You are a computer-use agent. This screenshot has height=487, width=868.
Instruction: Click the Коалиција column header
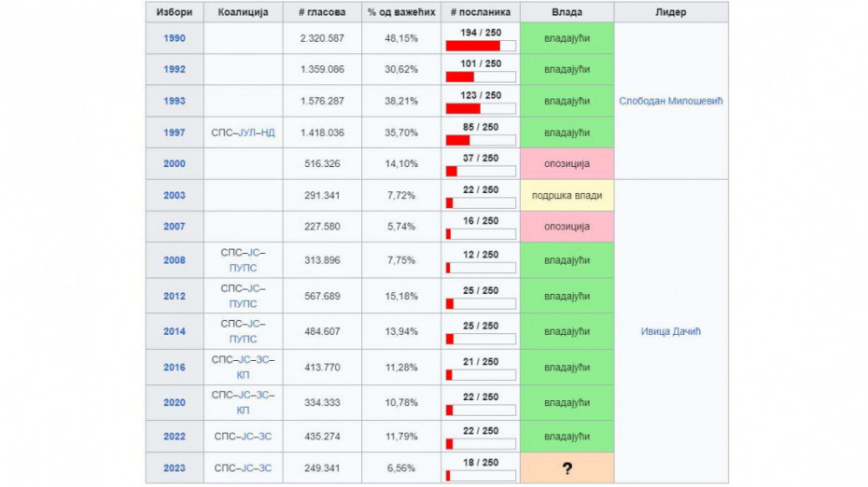pyautogui.click(x=243, y=12)
